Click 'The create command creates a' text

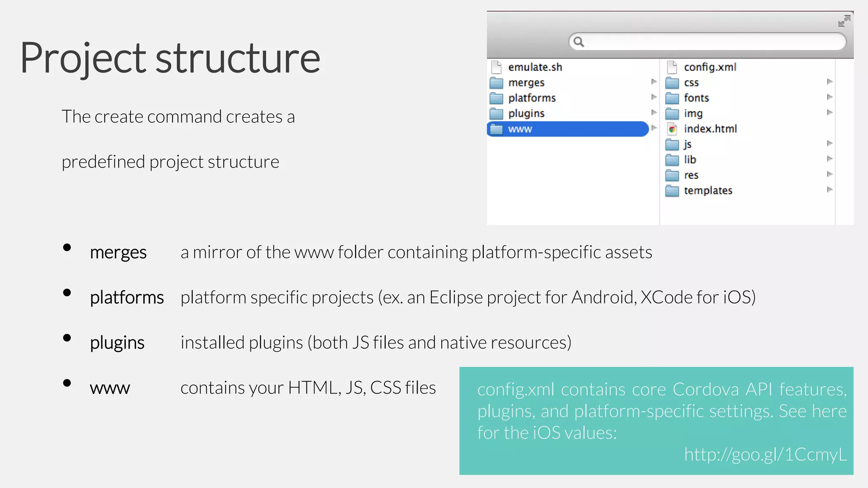[x=178, y=116]
